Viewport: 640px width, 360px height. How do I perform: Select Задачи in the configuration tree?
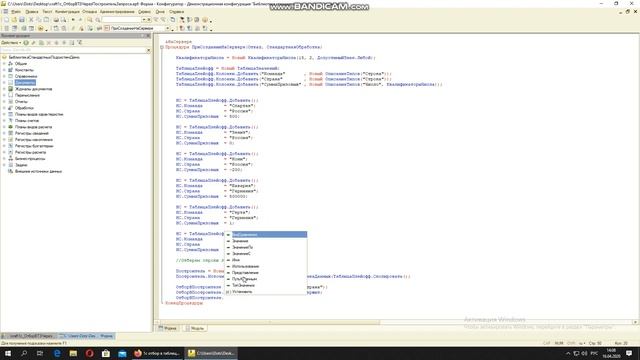coord(21,165)
